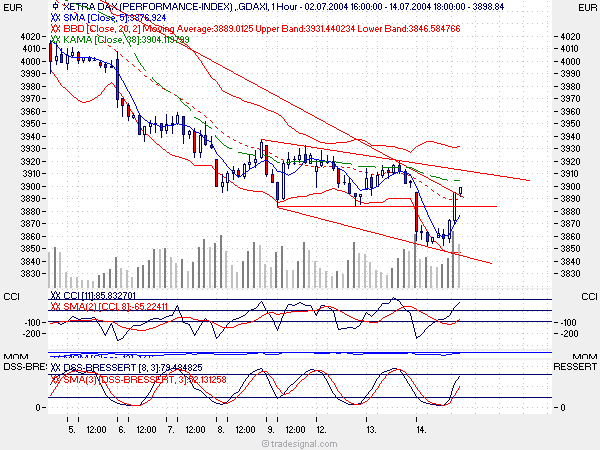Click the 3950 price label on the left axis
Image resolution: width=600 pixels, height=450 pixels.
30,124
